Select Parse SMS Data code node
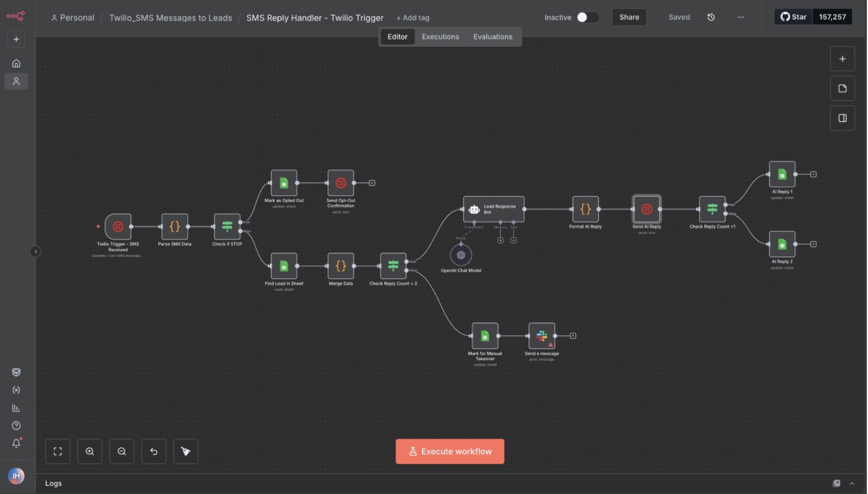This screenshot has width=868, height=494. pyautogui.click(x=175, y=227)
